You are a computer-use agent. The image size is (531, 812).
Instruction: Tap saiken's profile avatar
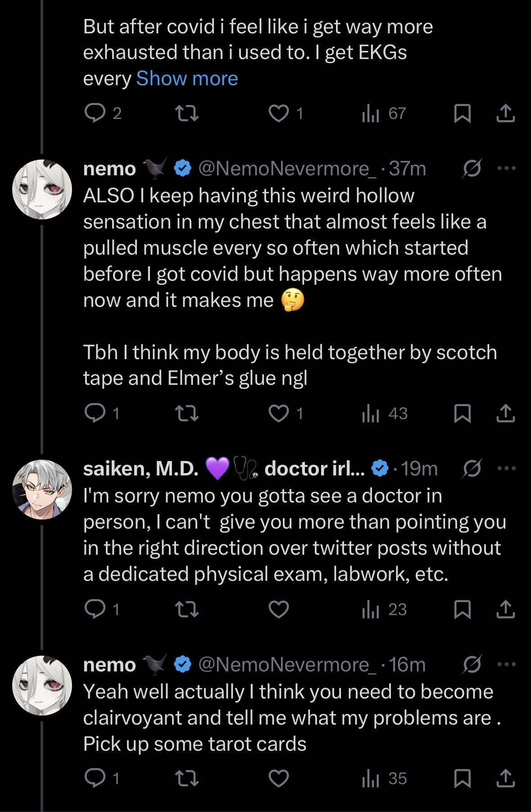[42, 489]
